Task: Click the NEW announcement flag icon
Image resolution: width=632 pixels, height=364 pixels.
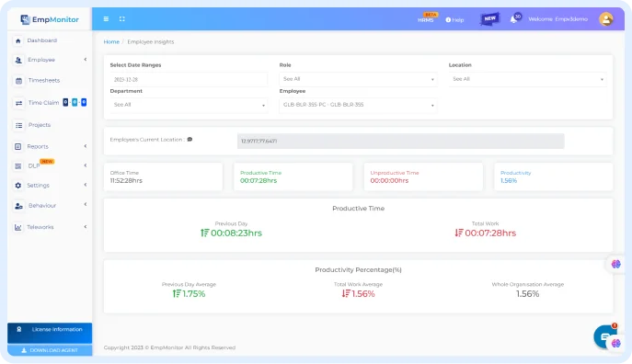Action: 489,18
